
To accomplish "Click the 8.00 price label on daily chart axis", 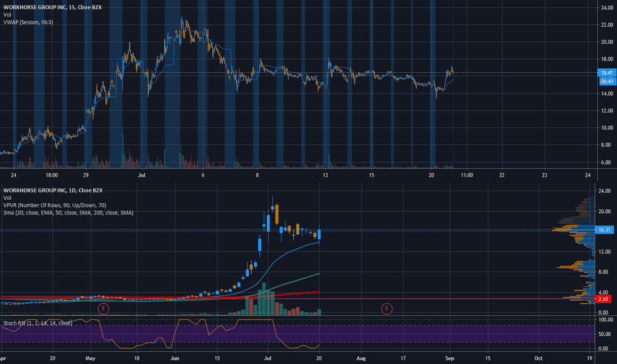I will click(x=604, y=272).
